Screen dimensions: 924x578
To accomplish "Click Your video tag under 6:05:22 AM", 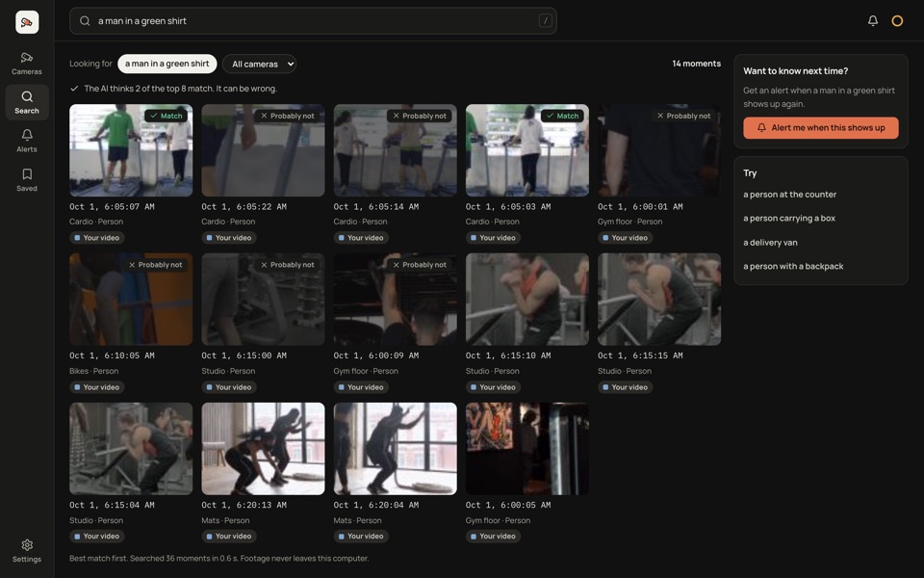I will [x=229, y=238].
